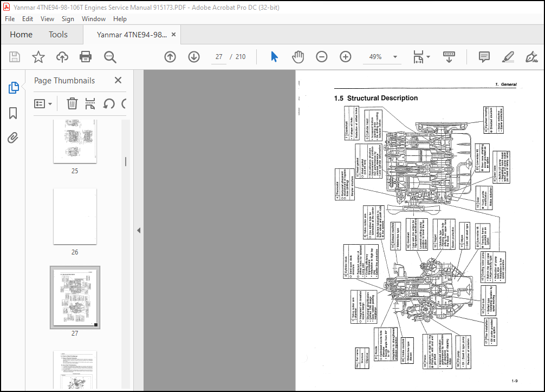Viewport: 545px width, 392px height.
Task: Open the zoom level dropdown arrow
Action: pos(395,57)
